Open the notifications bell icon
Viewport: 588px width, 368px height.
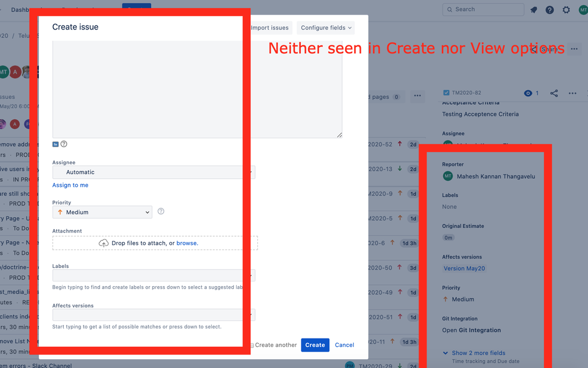tap(533, 10)
